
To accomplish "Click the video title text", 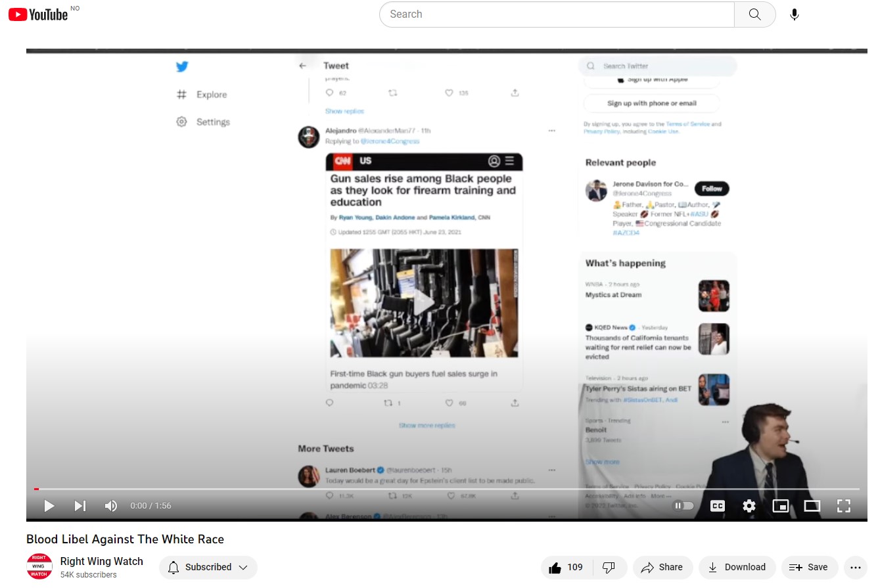I will (126, 539).
